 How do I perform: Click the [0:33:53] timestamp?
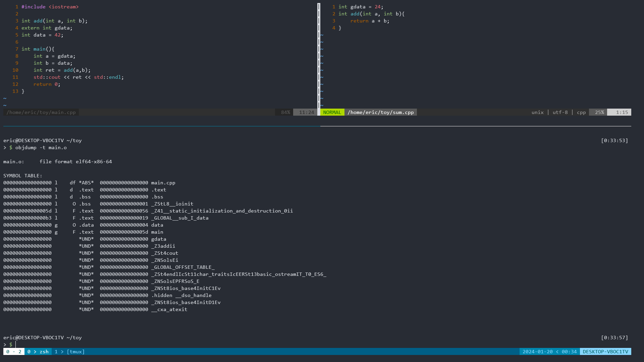[614, 140]
